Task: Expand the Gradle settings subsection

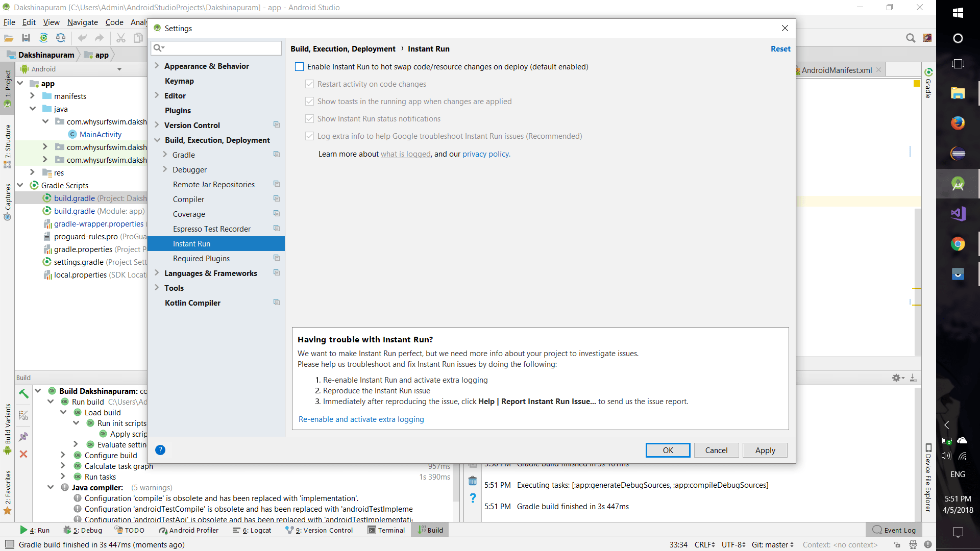Action: pos(165,155)
